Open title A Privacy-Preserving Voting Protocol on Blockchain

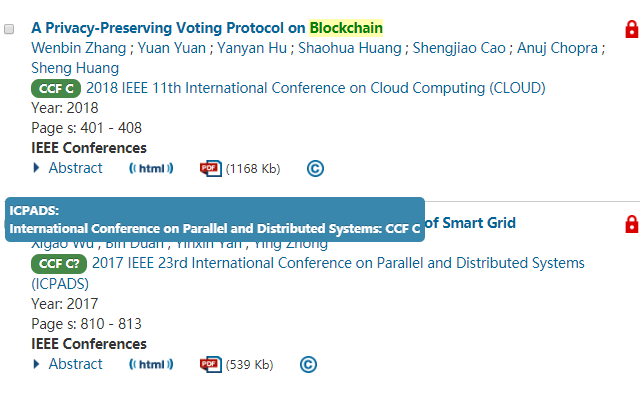pos(207,28)
